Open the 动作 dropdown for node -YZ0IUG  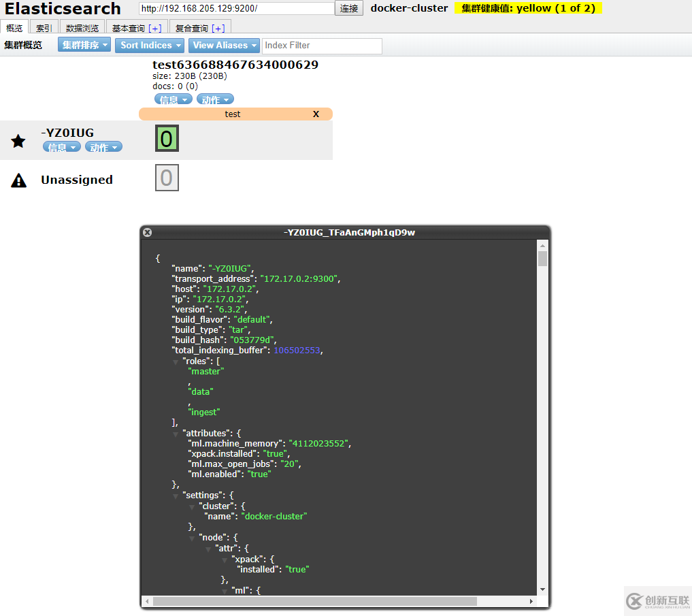pyautogui.click(x=103, y=146)
